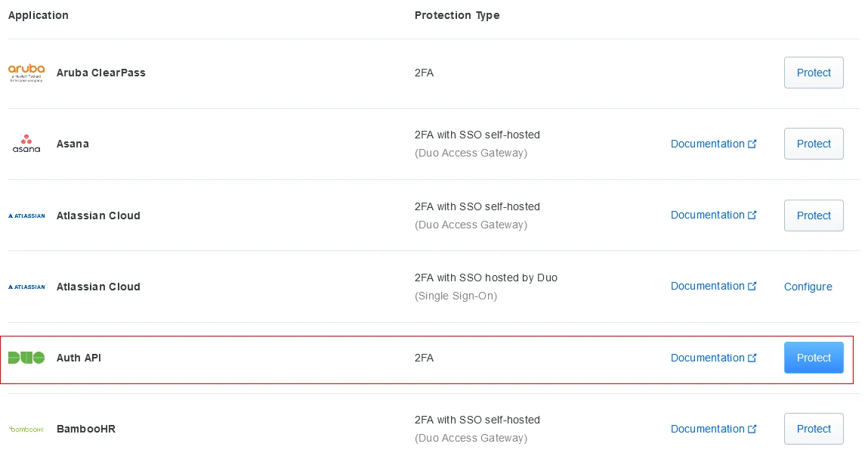This screenshot has width=868, height=459.
Task: Open Documentation for Asana
Action: click(708, 144)
